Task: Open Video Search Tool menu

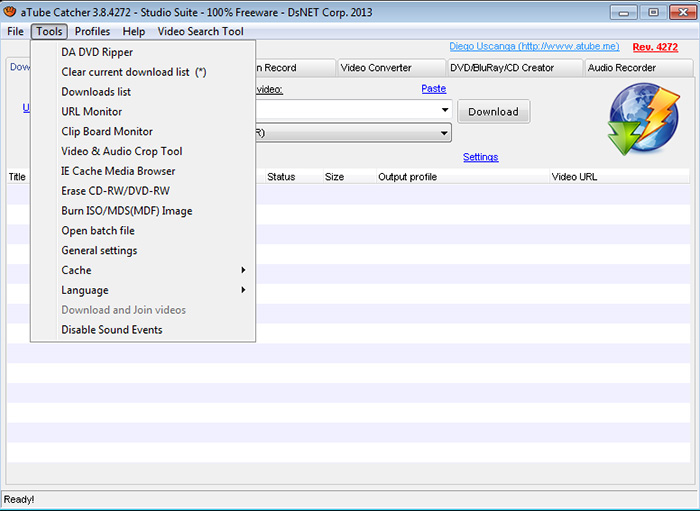Action: (200, 32)
